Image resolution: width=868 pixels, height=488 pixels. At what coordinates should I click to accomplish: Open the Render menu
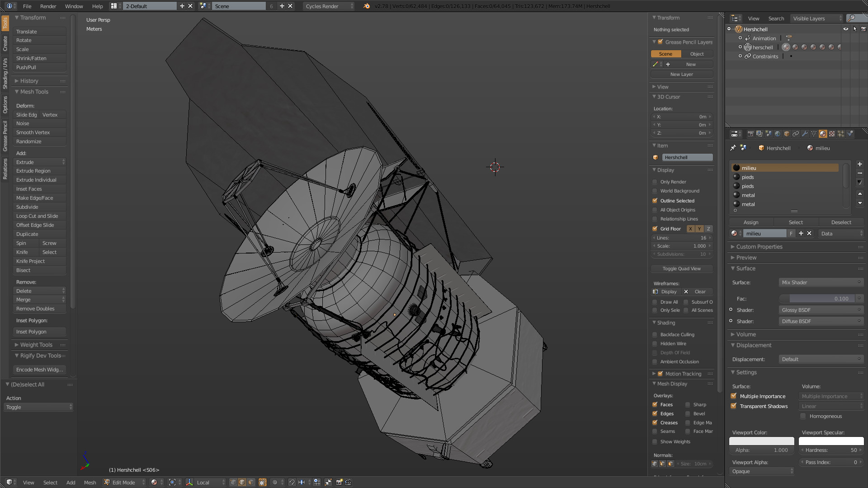pyautogui.click(x=48, y=6)
